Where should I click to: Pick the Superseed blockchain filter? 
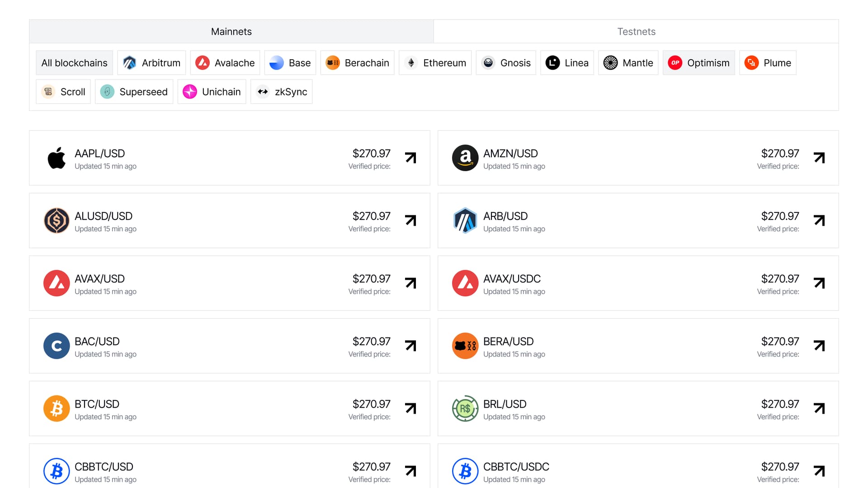(134, 92)
